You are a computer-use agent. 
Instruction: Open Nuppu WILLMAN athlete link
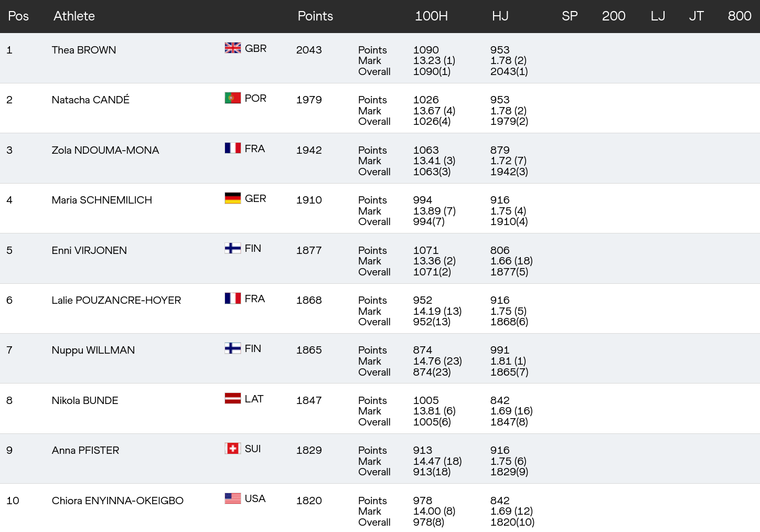click(x=93, y=350)
